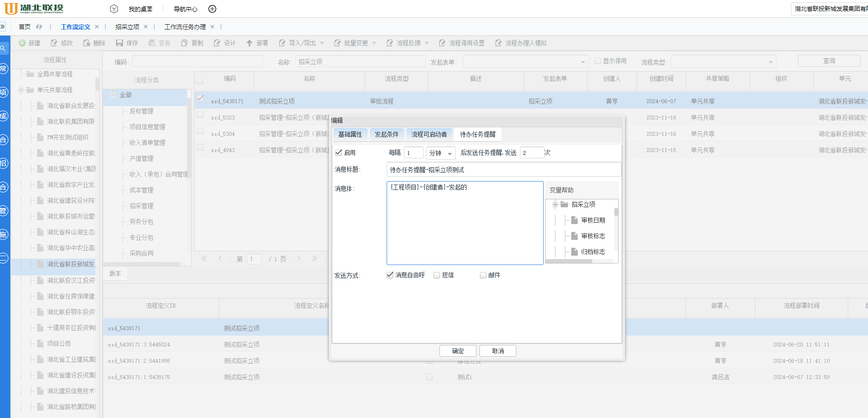Switch to the 发起条件 tab
868x418 pixels.
(x=387, y=134)
